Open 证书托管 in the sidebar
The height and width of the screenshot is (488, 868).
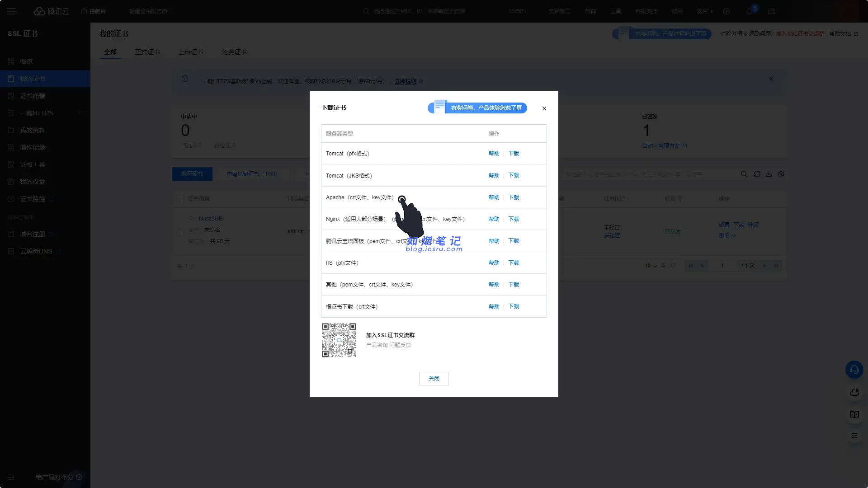(45, 96)
